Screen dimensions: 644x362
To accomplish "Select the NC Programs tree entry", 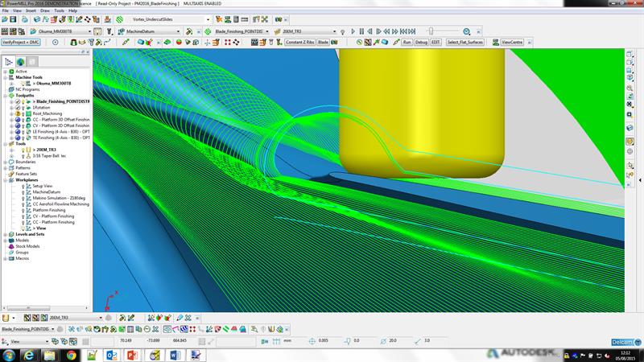I will coord(27,89).
